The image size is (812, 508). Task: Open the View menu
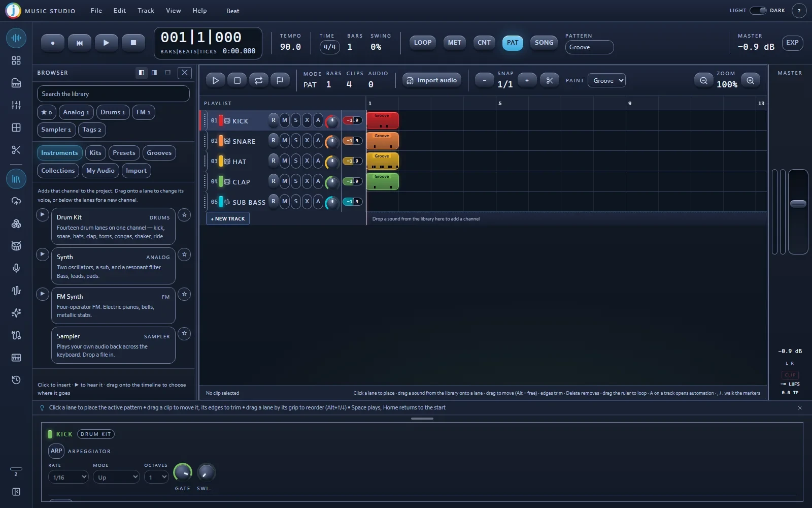tap(174, 11)
